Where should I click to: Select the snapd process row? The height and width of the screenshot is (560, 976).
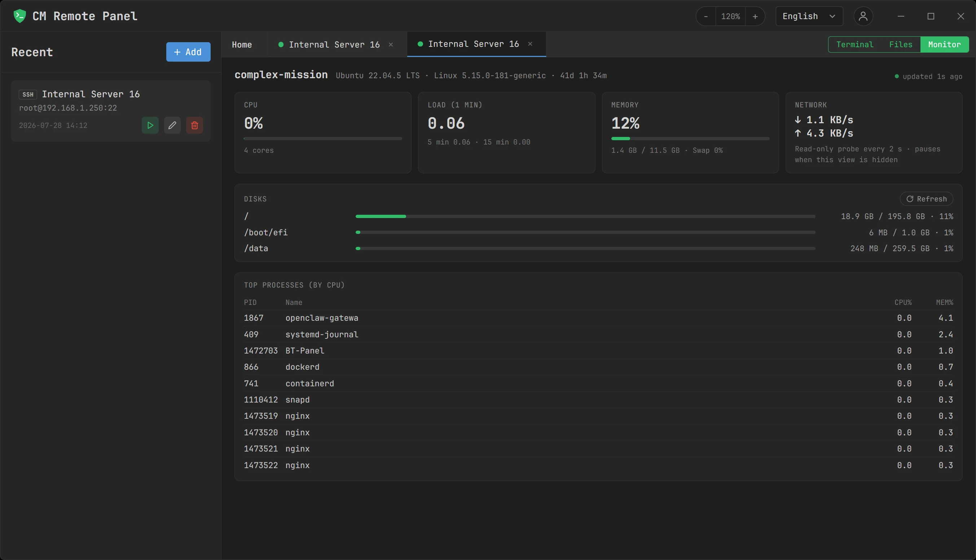click(598, 400)
